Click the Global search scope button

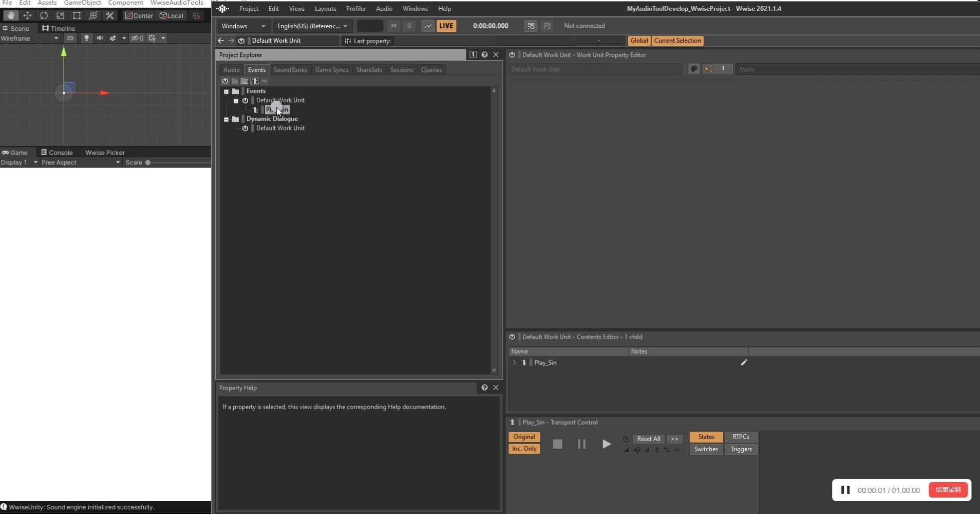point(639,41)
